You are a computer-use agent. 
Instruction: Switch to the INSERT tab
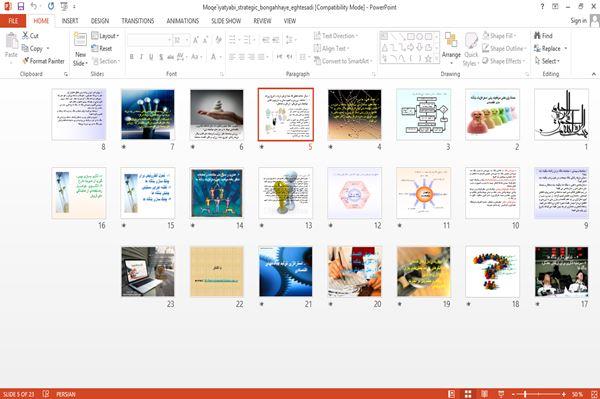(x=70, y=21)
